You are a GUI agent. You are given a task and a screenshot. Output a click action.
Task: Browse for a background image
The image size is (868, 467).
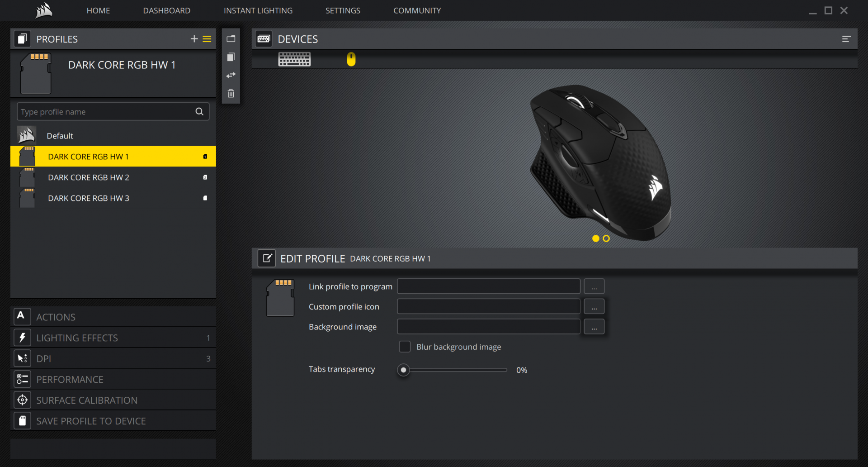tap(594, 327)
